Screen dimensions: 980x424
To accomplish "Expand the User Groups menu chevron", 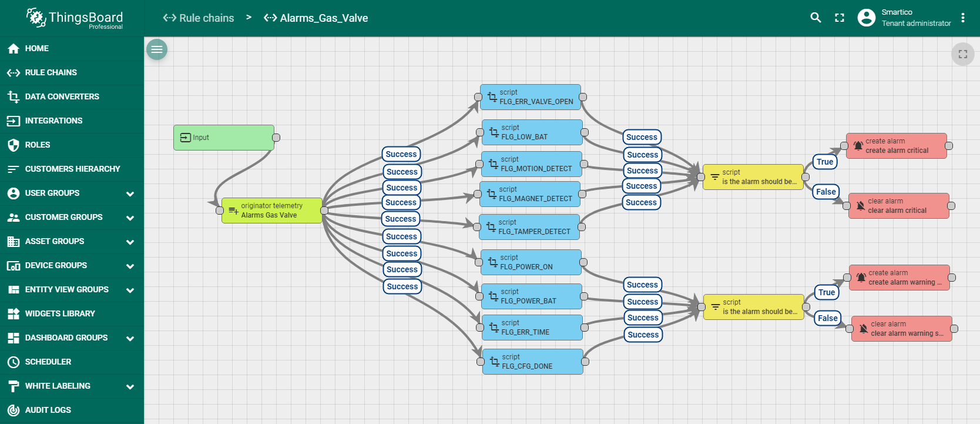I will 130,193.
